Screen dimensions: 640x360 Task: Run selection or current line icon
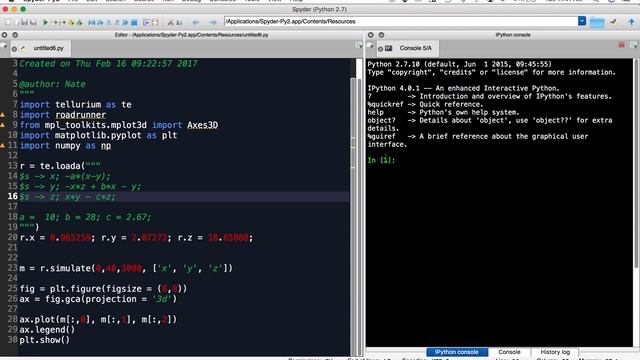pyautogui.click(x=71, y=22)
